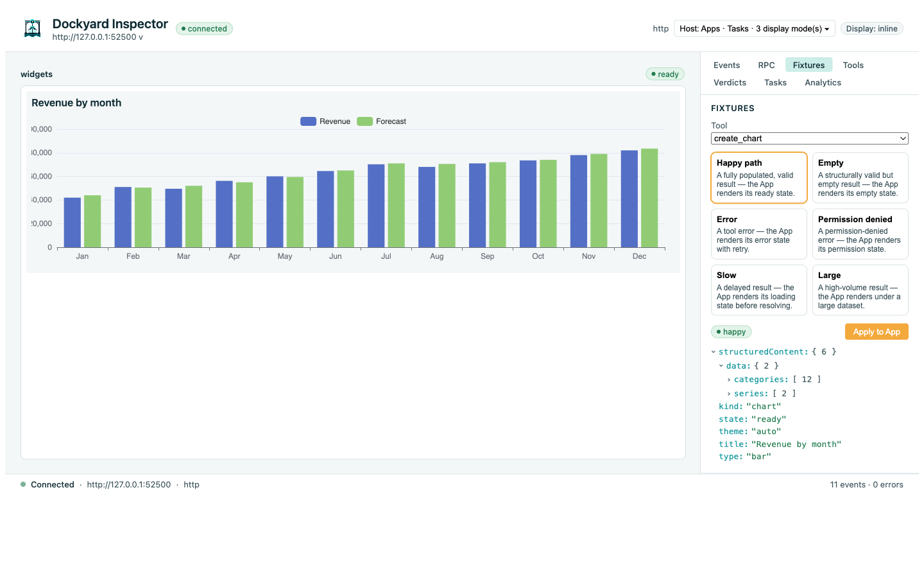Collapse the data node arrow
The height and width of the screenshot is (578, 924).
[721, 366]
